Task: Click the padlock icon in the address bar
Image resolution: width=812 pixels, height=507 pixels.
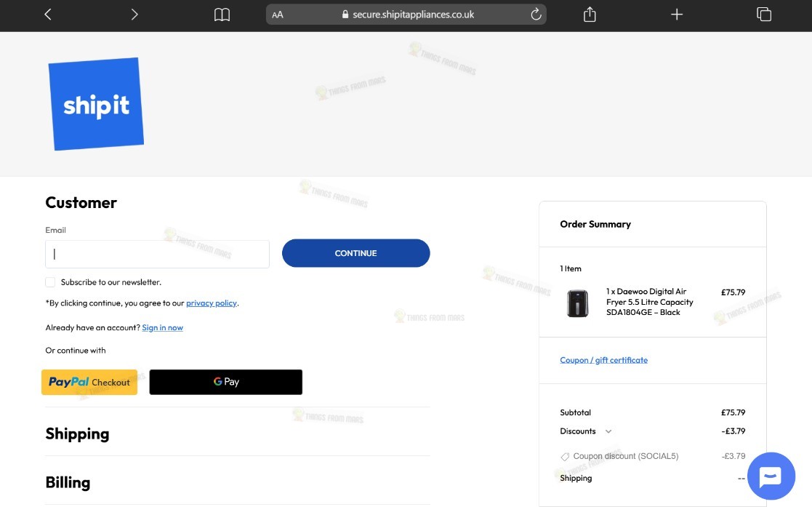Action: (x=345, y=15)
